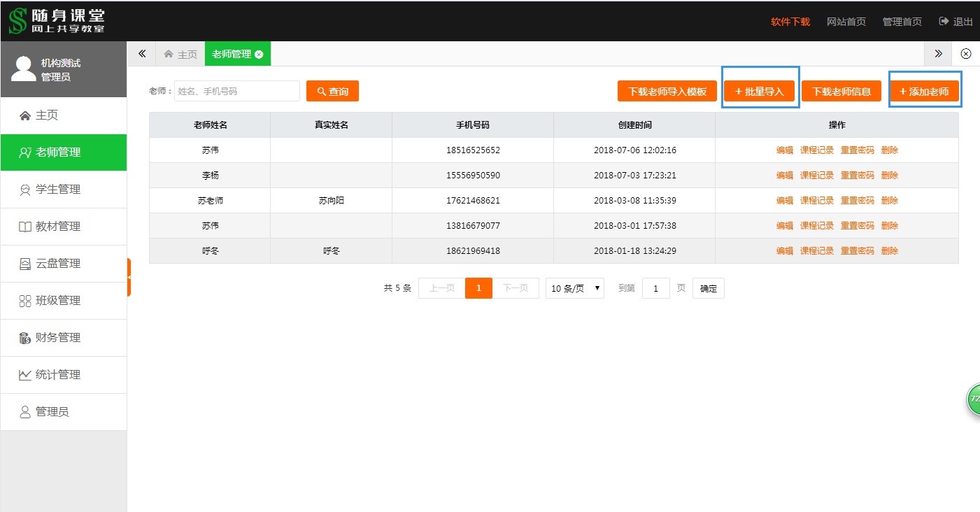Image resolution: width=980 pixels, height=512 pixels.
Task: Open 云盘管理 cloud disk icon
Action: [x=25, y=264]
